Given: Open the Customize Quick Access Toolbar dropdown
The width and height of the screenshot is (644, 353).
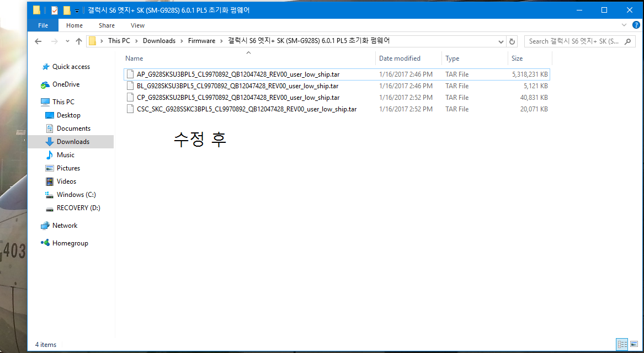Looking at the screenshot, I should tap(77, 10).
